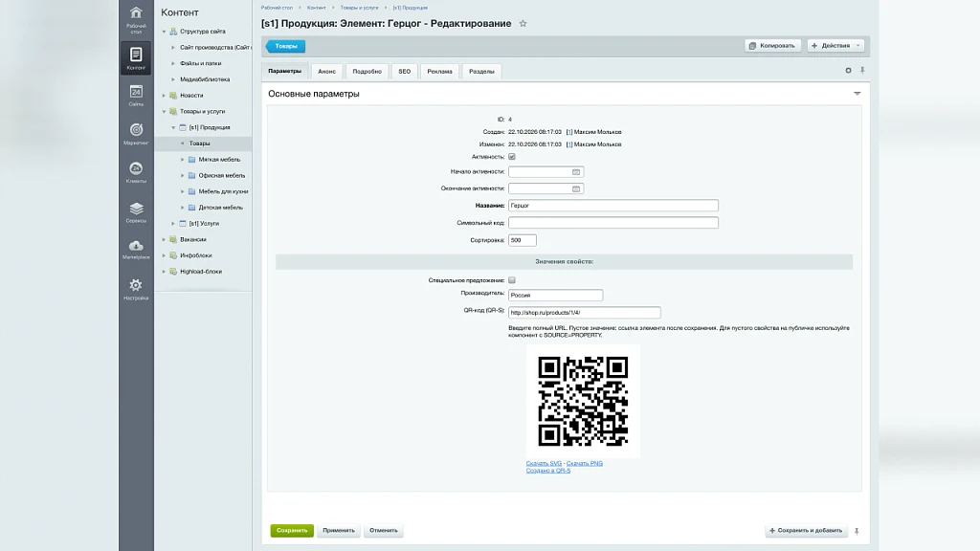Viewport: 980px width, 551px height.
Task: Focus the Производитель field
Action: click(556, 295)
